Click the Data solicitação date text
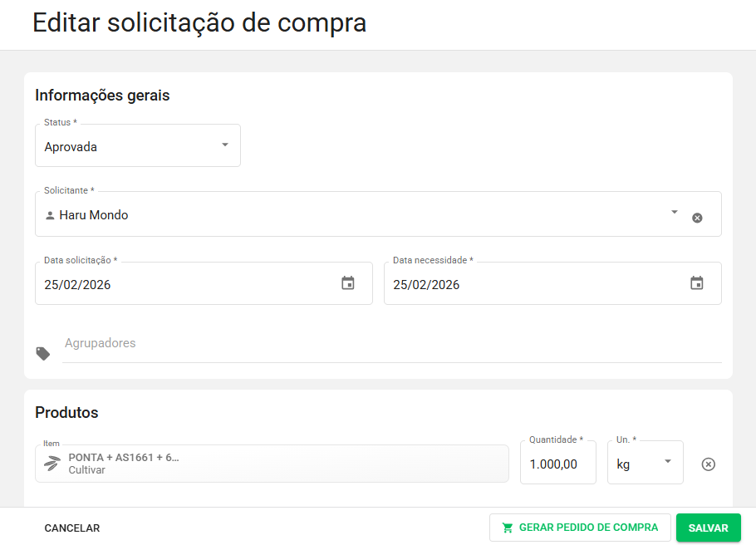This screenshot has height=545, width=756. tap(78, 285)
